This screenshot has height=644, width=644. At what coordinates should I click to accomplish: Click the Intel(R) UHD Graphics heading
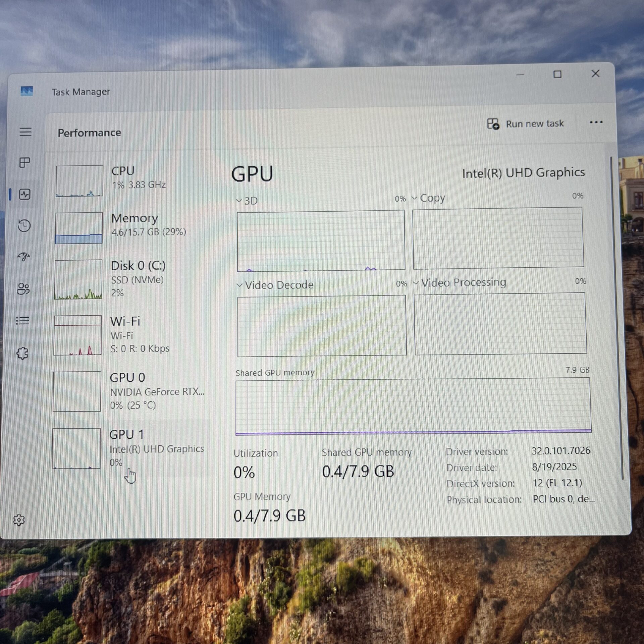tap(523, 173)
